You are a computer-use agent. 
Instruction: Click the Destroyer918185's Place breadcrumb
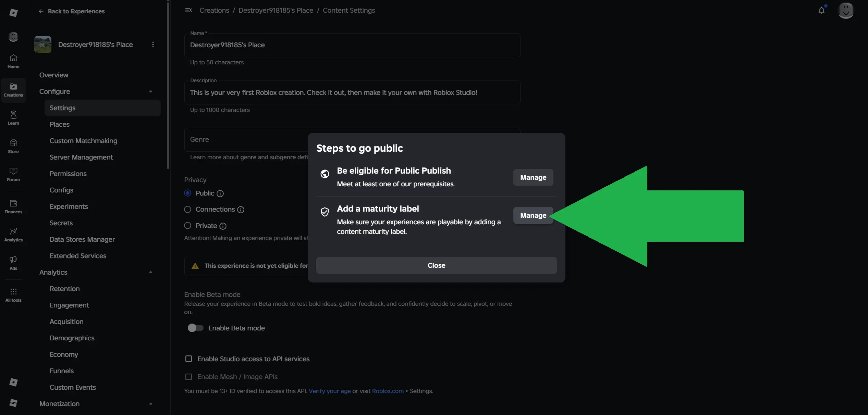276,10
